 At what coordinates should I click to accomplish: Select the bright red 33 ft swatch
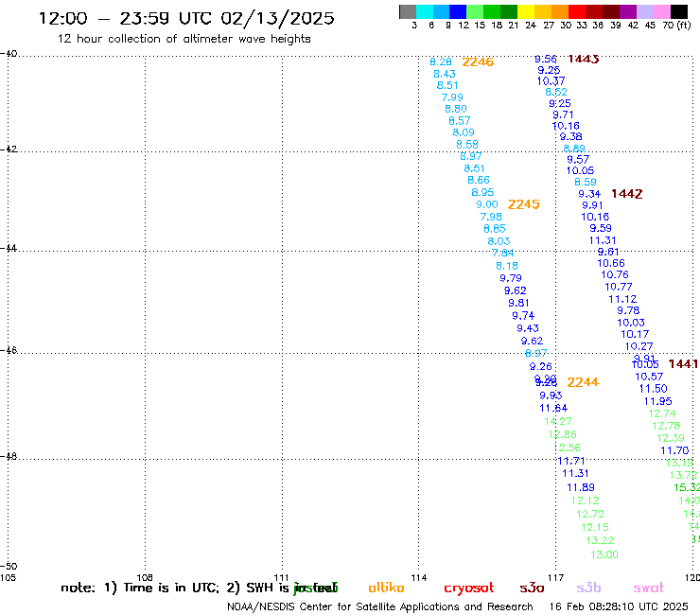pyautogui.click(x=576, y=11)
